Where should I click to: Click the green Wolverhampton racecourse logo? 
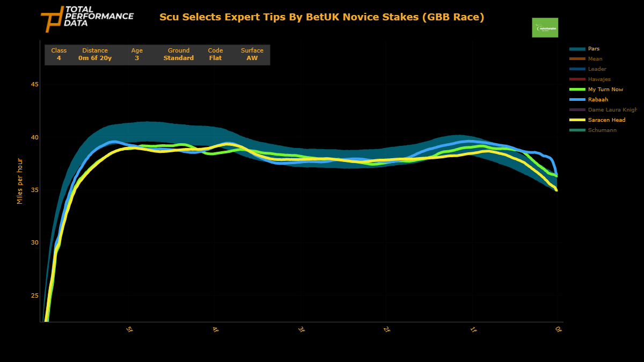(545, 27)
